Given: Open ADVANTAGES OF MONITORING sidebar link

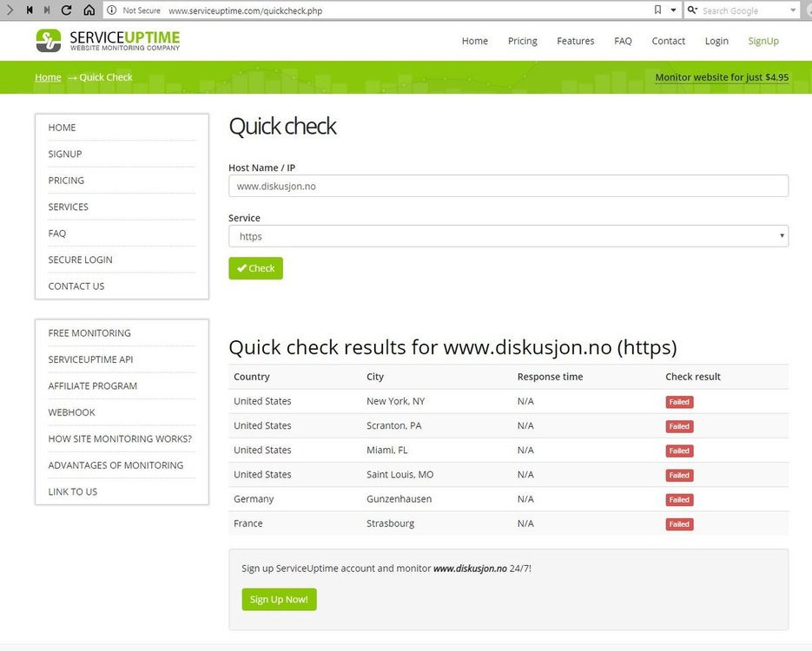Looking at the screenshot, I should coord(116,464).
